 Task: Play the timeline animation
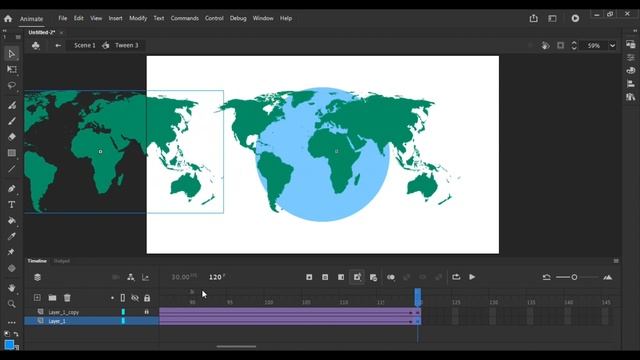(472, 277)
